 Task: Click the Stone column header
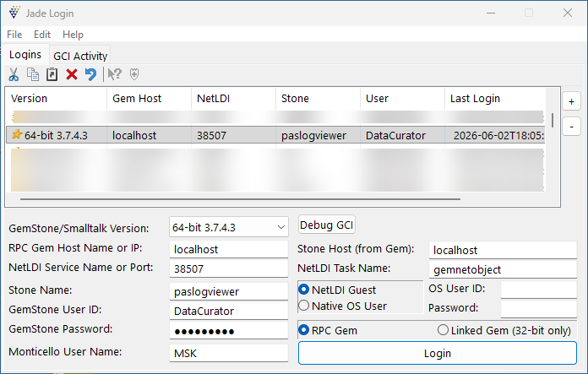coord(318,99)
